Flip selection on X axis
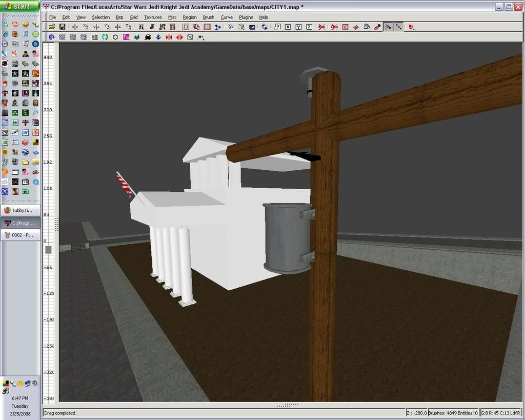Screen dimensions: 525x420 coord(75,27)
